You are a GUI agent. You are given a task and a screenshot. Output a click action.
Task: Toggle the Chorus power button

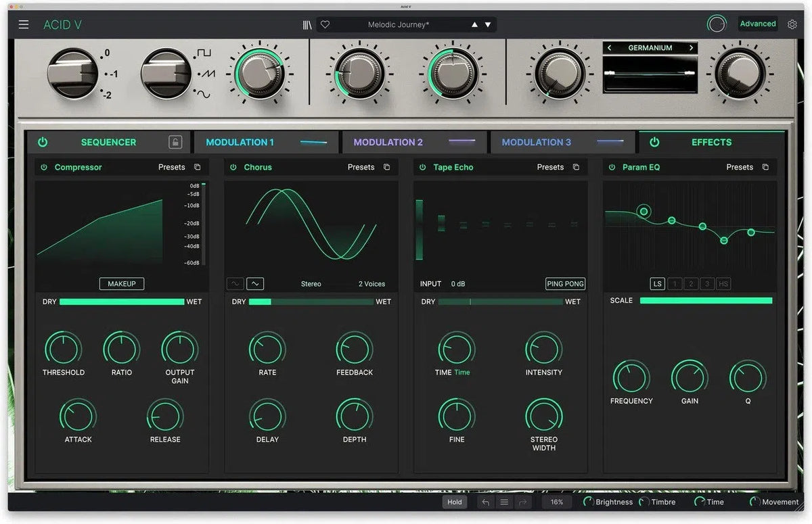coord(233,166)
